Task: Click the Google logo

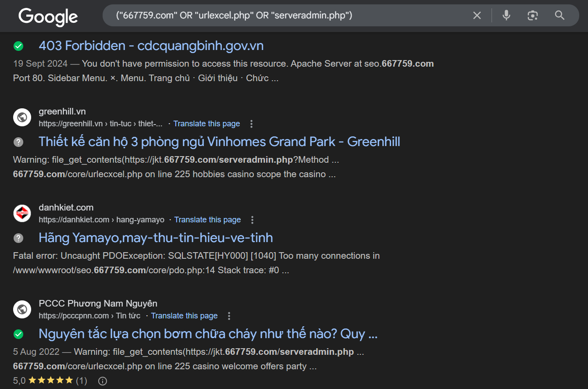Action: pos(48,16)
